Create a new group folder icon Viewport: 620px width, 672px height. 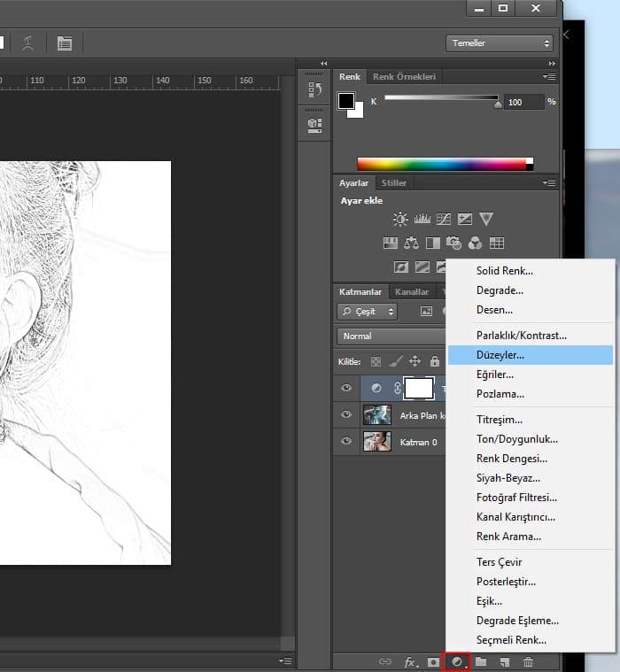[x=481, y=661]
